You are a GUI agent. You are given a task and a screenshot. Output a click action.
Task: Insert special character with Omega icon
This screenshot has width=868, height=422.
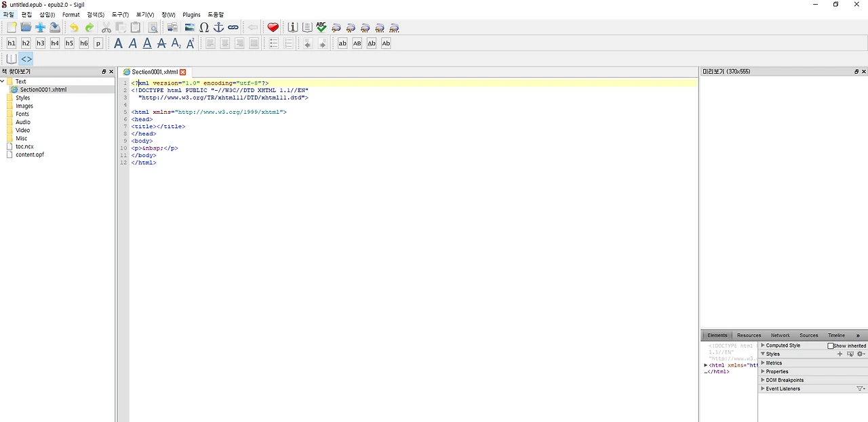pyautogui.click(x=204, y=27)
